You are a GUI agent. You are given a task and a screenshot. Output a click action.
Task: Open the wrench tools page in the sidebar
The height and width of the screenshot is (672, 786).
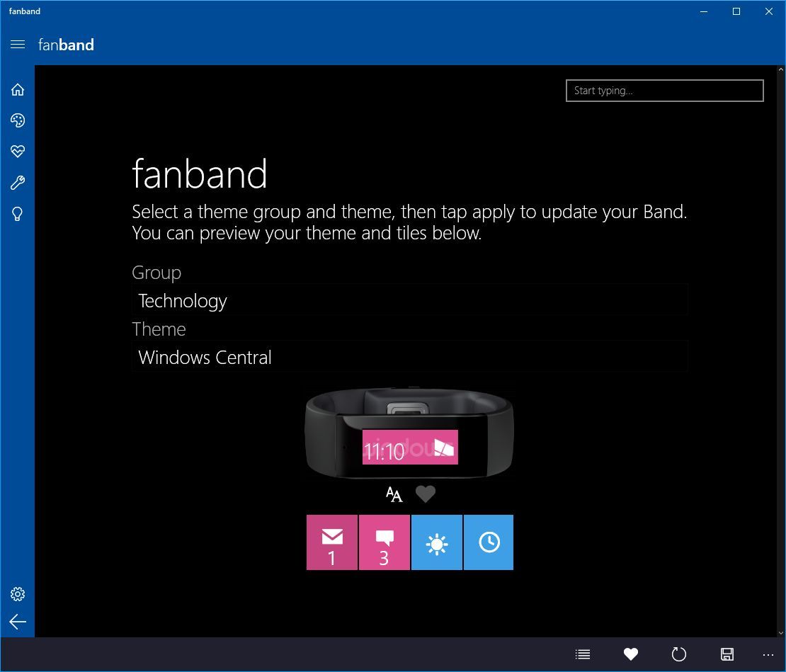(18, 183)
